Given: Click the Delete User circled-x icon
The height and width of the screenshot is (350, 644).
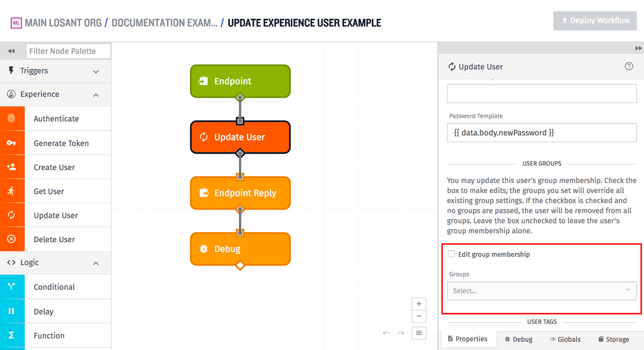Looking at the screenshot, I should click(x=12, y=240).
